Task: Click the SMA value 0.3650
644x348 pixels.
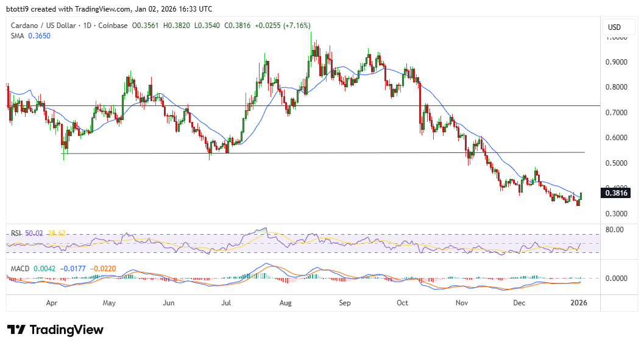Action: coord(39,36)
